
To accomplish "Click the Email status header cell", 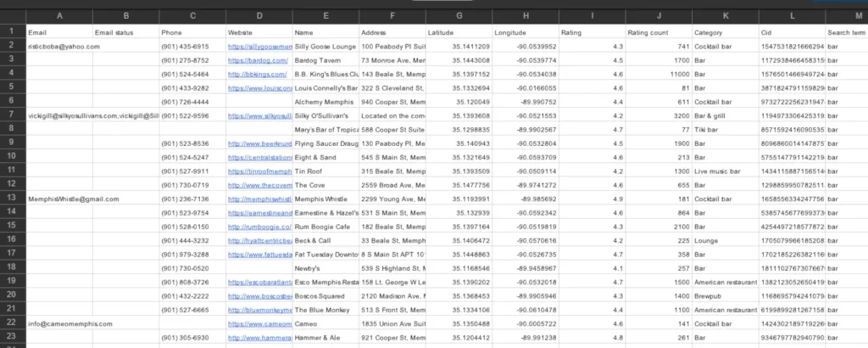I will 126,33.
